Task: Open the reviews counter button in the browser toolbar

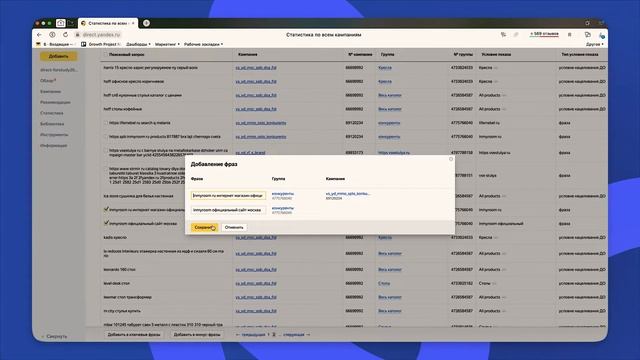Action: click(x=544, y=34)
